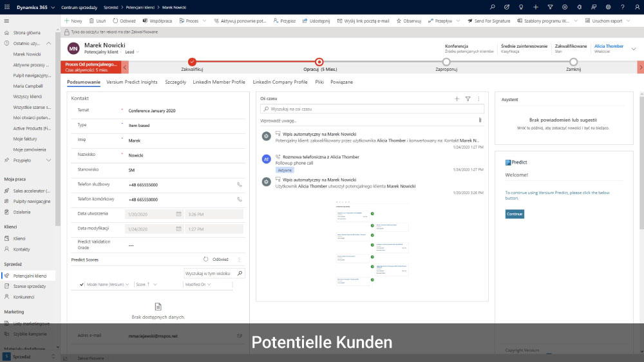Switch to Versium Predict Insights tab
The image size is (644, 362).
(x=132, y=82)
